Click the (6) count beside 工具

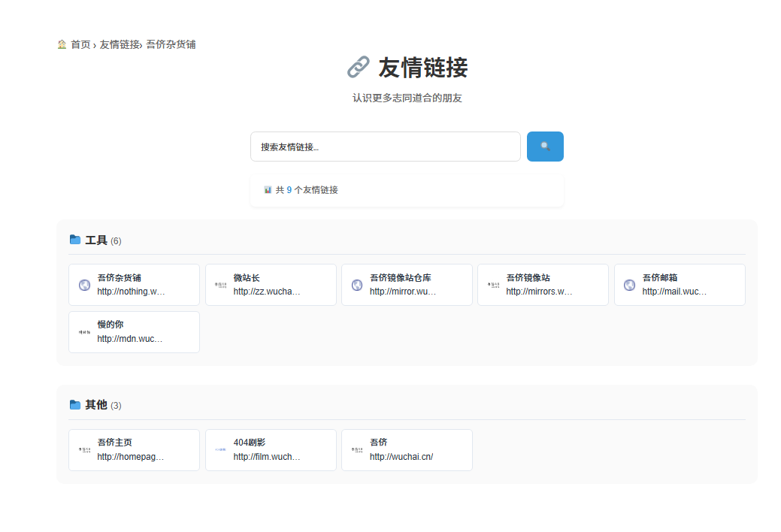(x=116, y=241)
